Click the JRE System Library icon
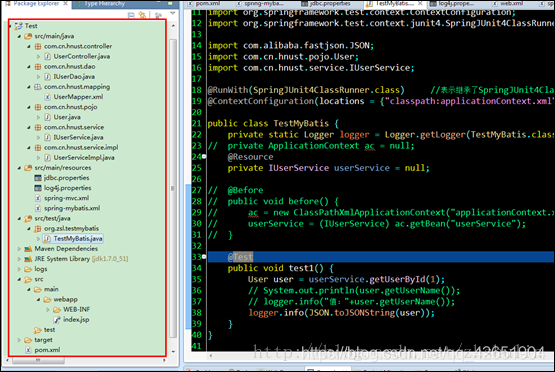Screen dimensions: 555x372 coord(28,259)
